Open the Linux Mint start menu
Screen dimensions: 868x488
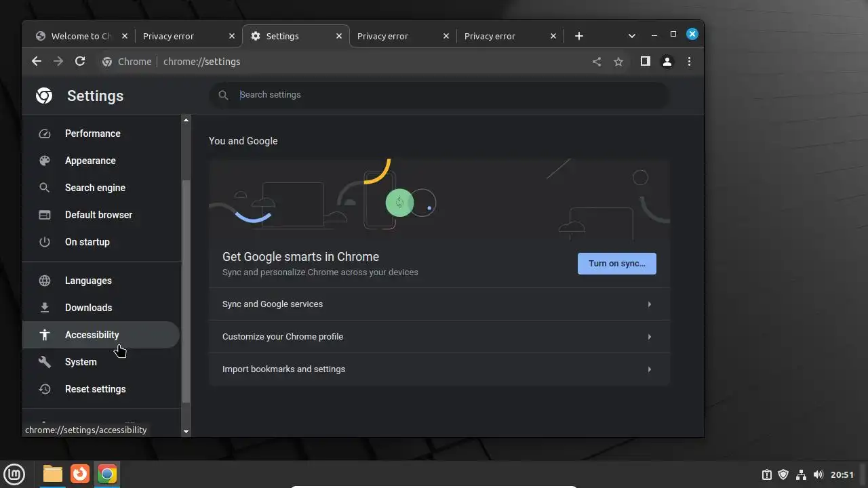pyautogui.click(x=15, y=474)
